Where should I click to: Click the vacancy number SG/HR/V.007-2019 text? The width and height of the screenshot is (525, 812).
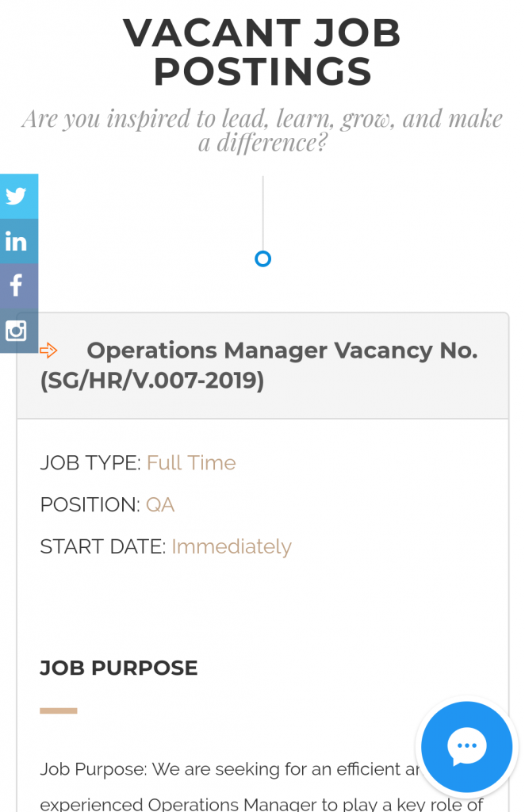pyautogui.click(x=152, y=381)
